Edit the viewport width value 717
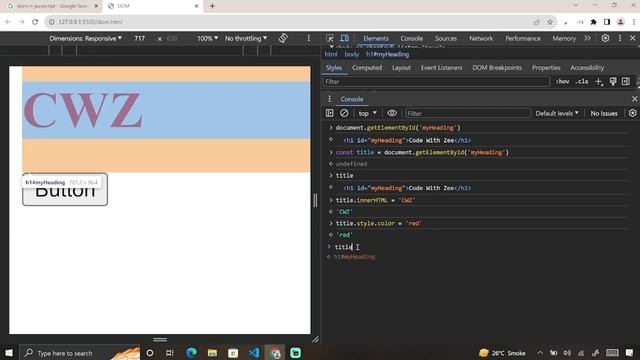 coord(140,38)
